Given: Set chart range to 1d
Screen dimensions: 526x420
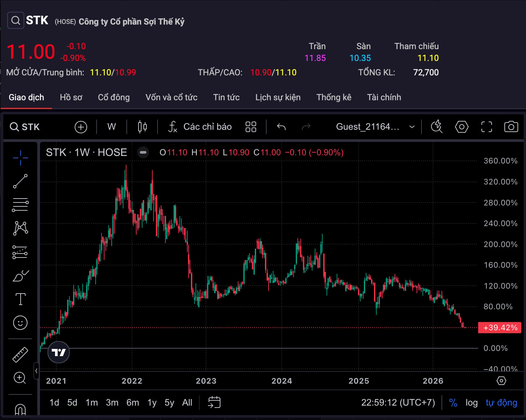Looking at the screenshot, I should (x=54, y=403).
